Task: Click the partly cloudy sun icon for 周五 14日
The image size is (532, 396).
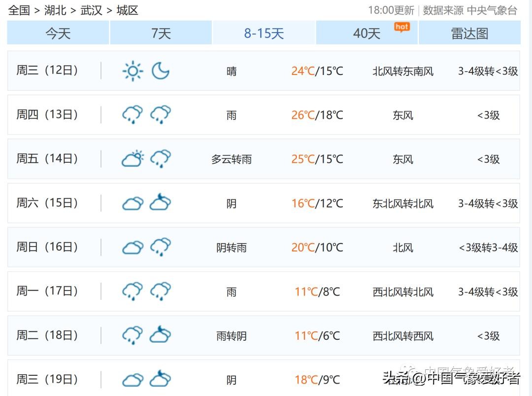Action: coord(133,159)
